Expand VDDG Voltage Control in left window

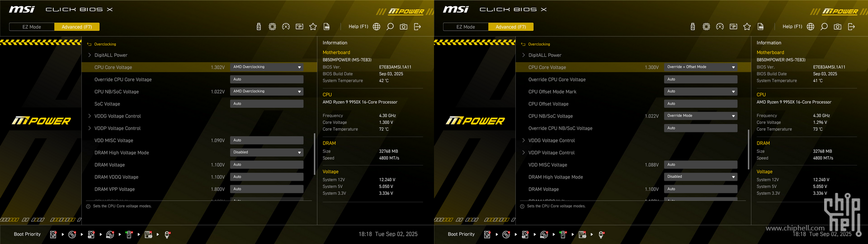[x=115, y=116]
